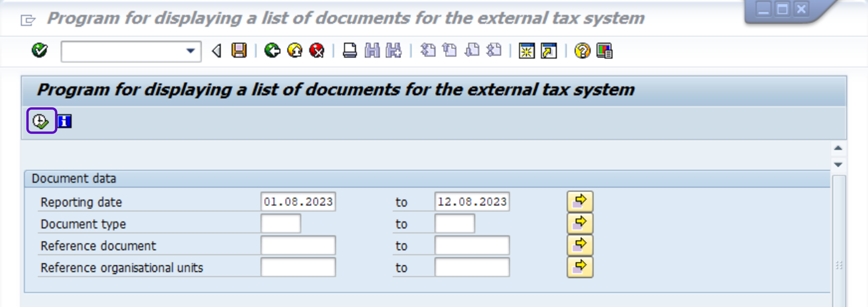Open multiple selection for Reference organisational units
This screenshot has width=868, height=307.
[x=580, y=267]
